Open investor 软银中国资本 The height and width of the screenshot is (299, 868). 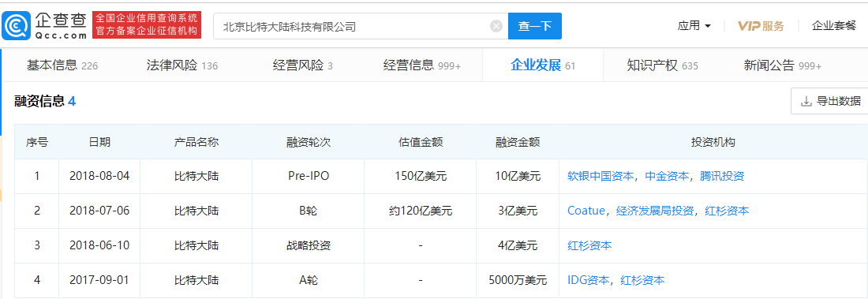tap(600, 176)
